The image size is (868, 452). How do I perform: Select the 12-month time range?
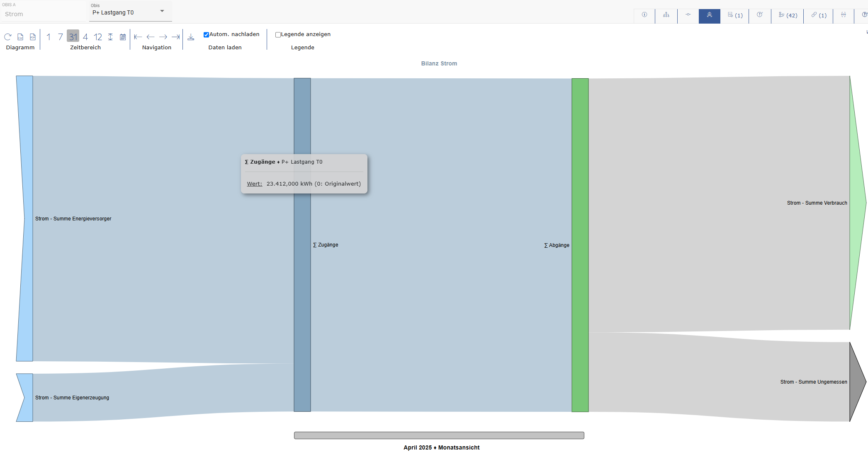pos(98,37)
